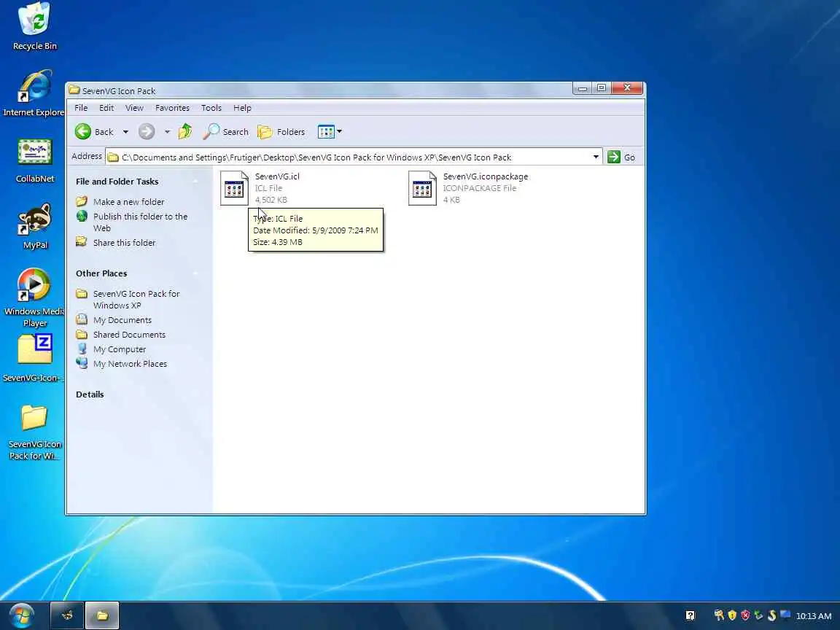Screen dimensions: 840x630
Task: Close the SevenVG Icon Pack window
Action: click(x=627, y=88)
